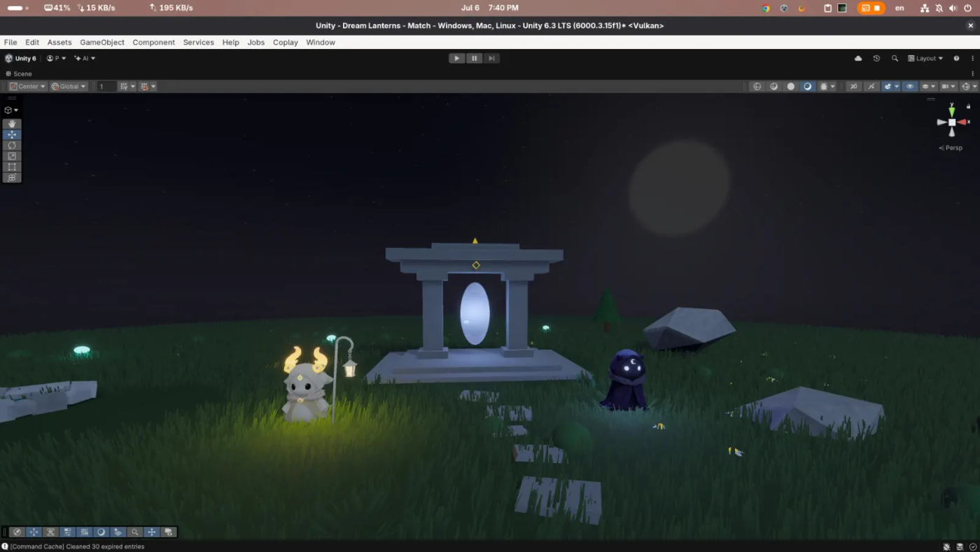Image resolution: width=980 pixels, height=552 pixels.
Task: Select the Rotate tool
Action: tap(12, 145)
